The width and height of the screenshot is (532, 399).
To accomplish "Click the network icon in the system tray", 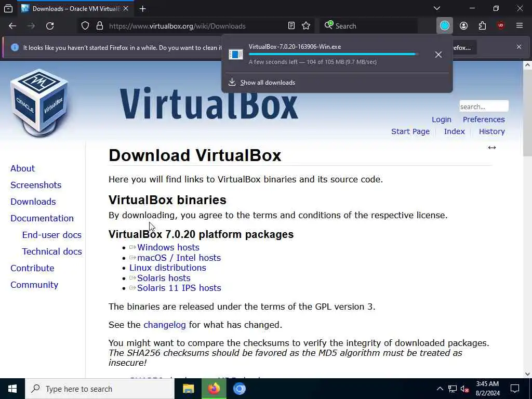I will coord(453,389).
